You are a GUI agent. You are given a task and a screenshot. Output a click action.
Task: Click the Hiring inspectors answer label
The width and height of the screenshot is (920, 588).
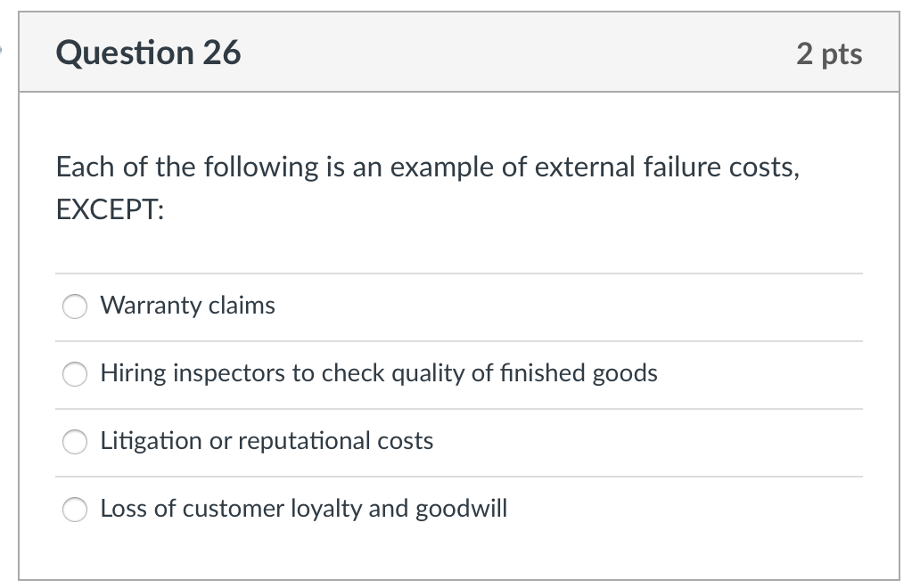pyautogui.click(x=380, y=374)
